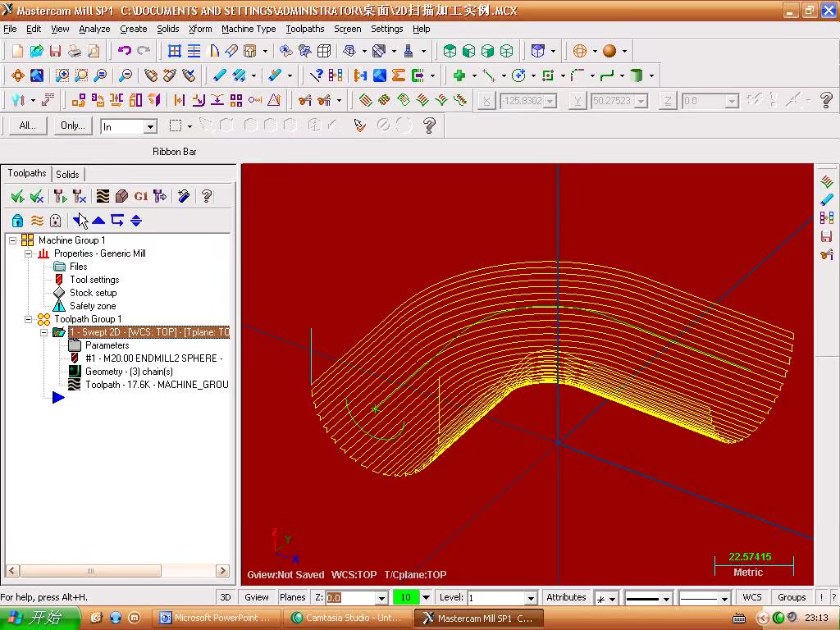Click the Planes button in status bar

coord(293,597)
